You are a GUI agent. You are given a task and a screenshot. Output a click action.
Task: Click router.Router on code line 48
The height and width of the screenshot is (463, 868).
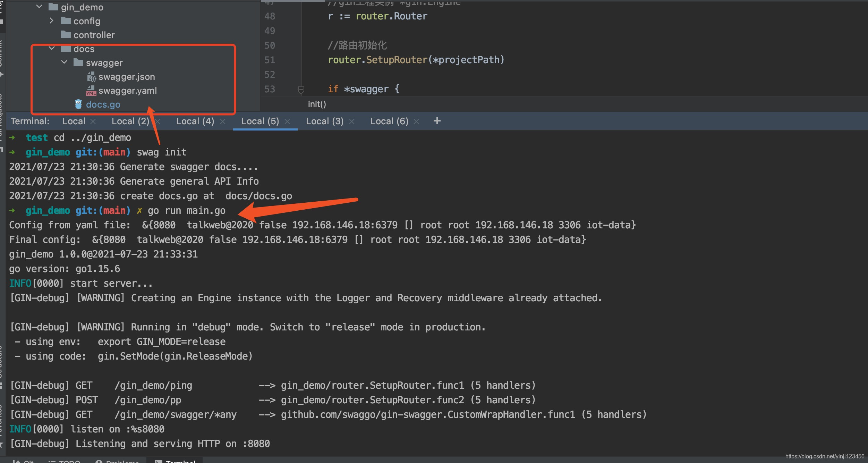(392, 16)
